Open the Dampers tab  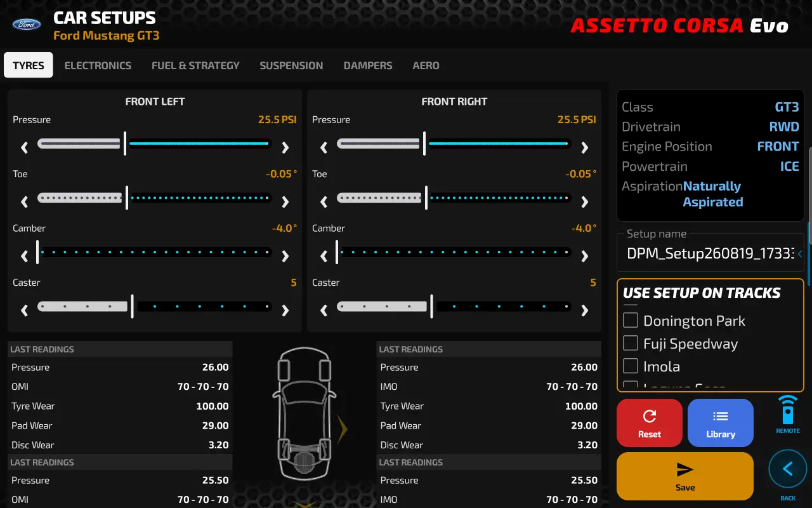coord(368,65)
